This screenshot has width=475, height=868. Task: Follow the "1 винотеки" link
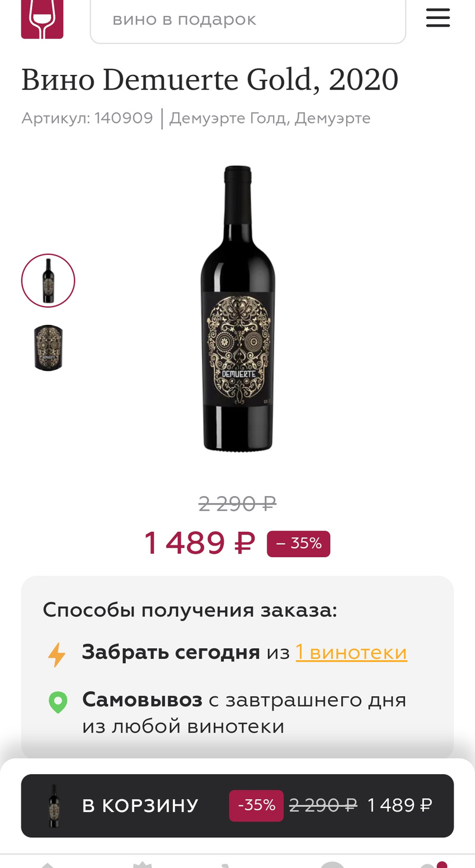(x=351, y=652)
